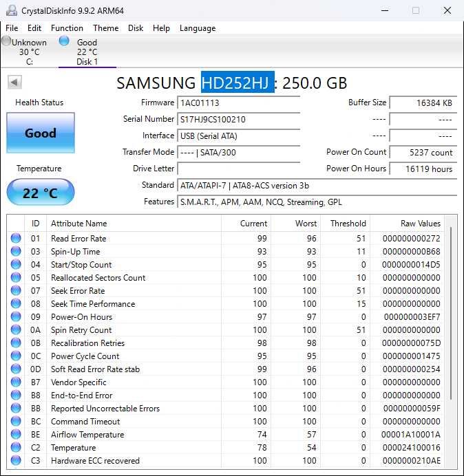The height and width of the screenshot is (476, 464).
Task: Click status orb of Read Error Rate row
Action: click(16, 238)
